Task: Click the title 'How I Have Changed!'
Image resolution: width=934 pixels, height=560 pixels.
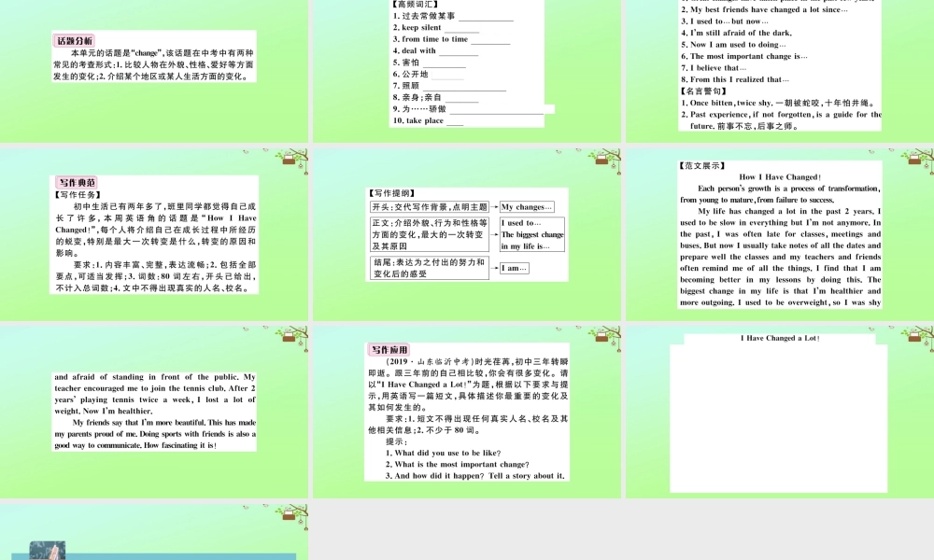Action: tap(780, 176)
